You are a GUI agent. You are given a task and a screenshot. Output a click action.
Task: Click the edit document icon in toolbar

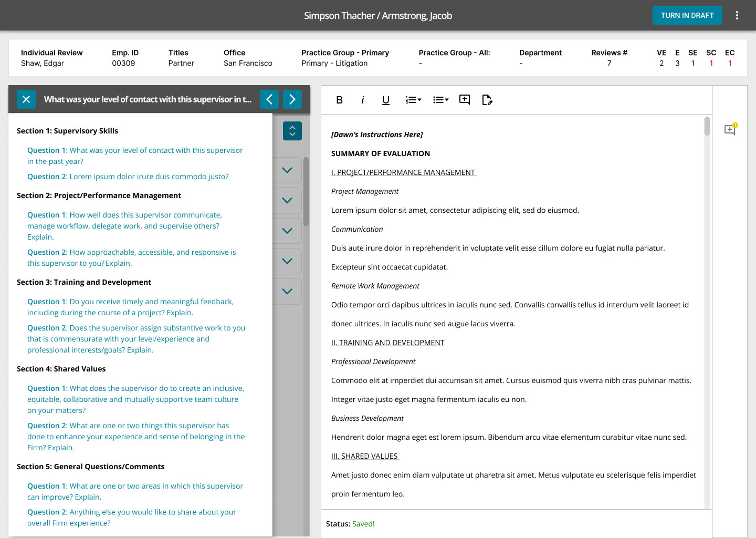(487, 100)
